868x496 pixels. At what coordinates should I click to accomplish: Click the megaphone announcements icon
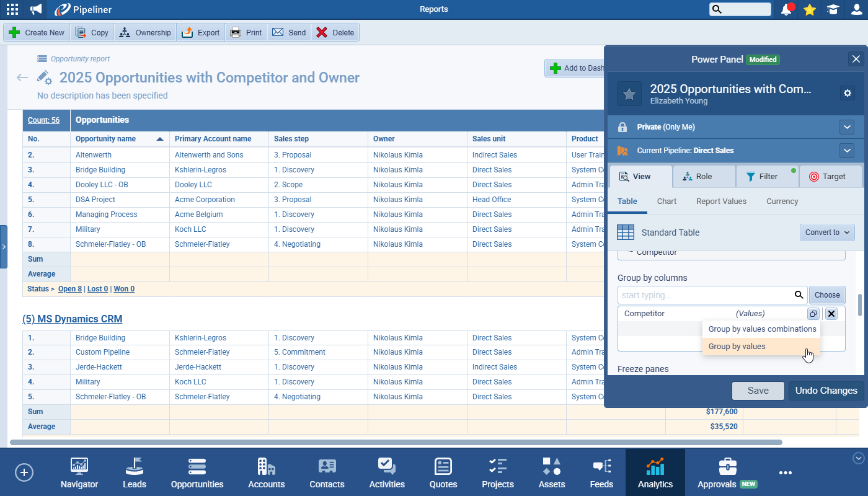click(x=37, y=9)
